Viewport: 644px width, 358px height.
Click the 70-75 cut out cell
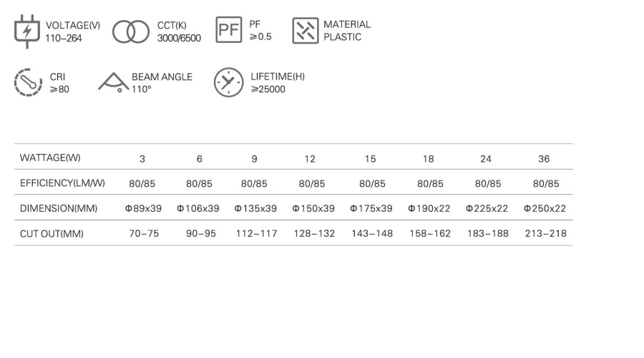click(x=143, y=234)
